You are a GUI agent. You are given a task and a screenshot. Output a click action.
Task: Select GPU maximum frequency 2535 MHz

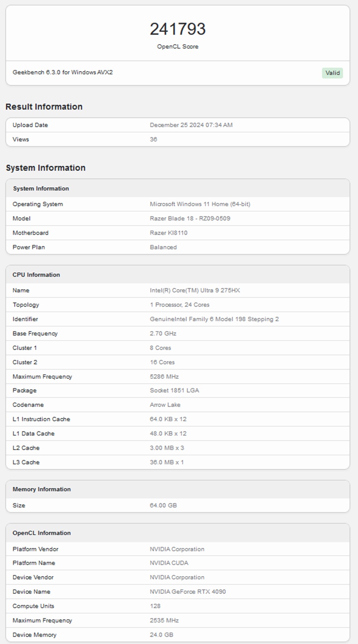(164, 620)
